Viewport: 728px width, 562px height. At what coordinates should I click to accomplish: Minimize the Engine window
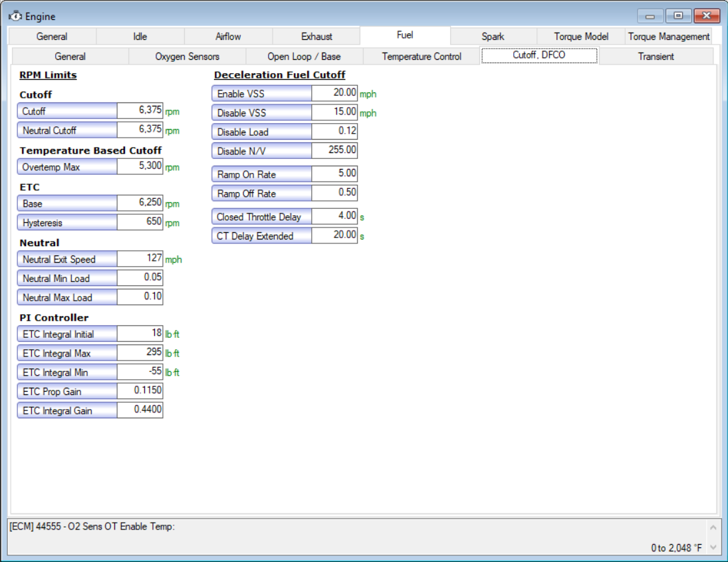click(650, 16)
